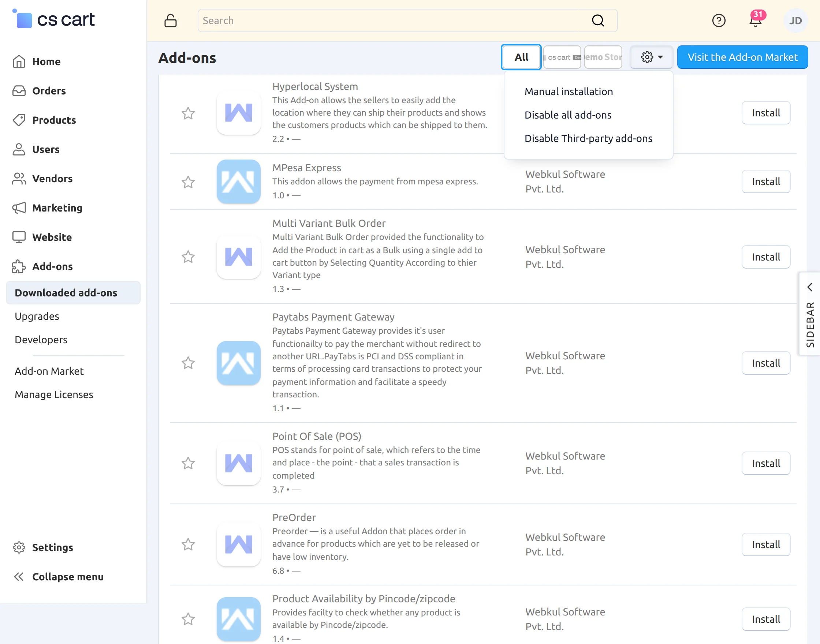Viewport: 820px width, 644px height.
Task: Open Point Of Sale (POS) title link
Action: tap(316, 436)
